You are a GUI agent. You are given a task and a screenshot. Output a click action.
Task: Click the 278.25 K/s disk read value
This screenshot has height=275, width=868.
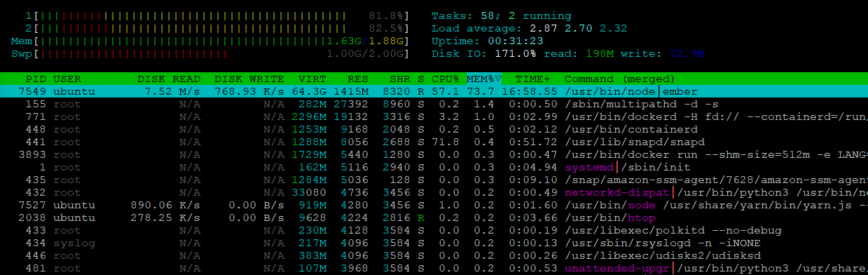tap(165, 217)
